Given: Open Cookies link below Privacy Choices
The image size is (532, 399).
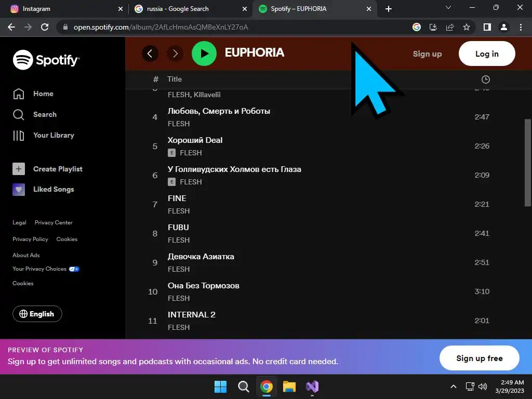Looking at the screenshot, I should [23, 283].
